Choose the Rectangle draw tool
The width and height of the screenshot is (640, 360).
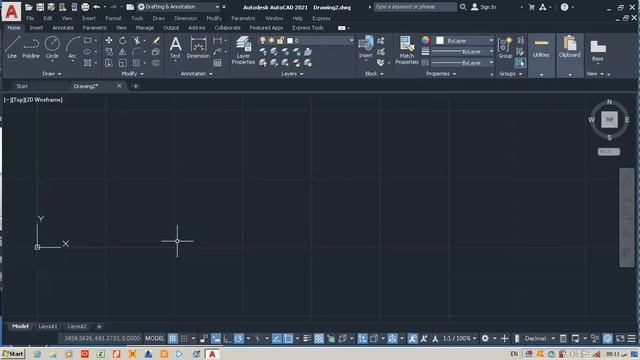87,40
